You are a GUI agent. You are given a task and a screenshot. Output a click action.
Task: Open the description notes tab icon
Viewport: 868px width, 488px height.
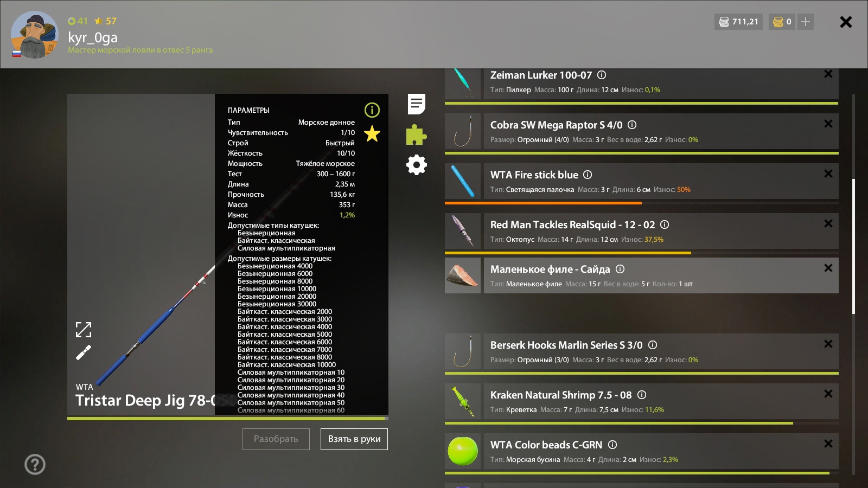point(417,104)
